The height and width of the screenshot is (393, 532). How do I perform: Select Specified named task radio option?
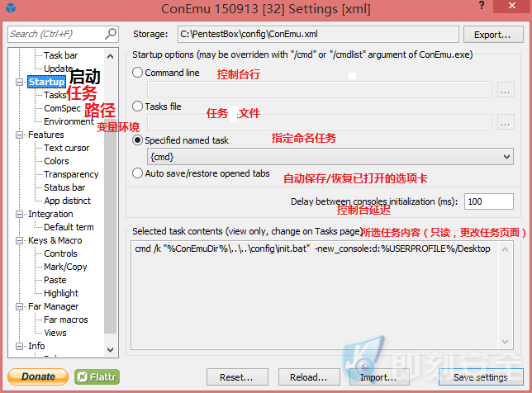(x=137, y=140)
